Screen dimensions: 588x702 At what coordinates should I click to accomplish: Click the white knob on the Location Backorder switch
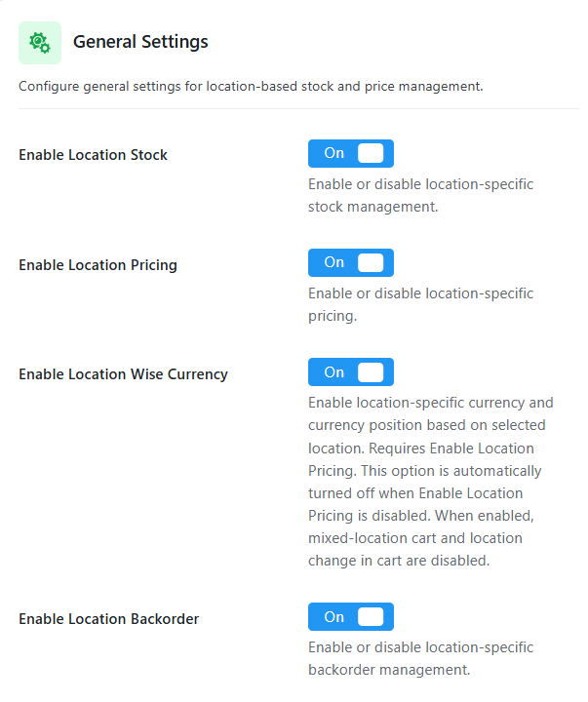coord(371,617)
